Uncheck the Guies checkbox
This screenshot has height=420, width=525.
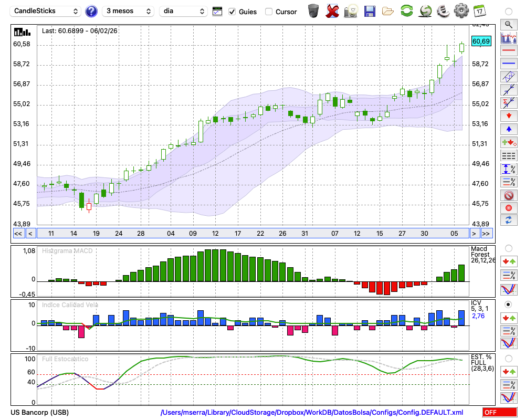(x=233, y=12)
